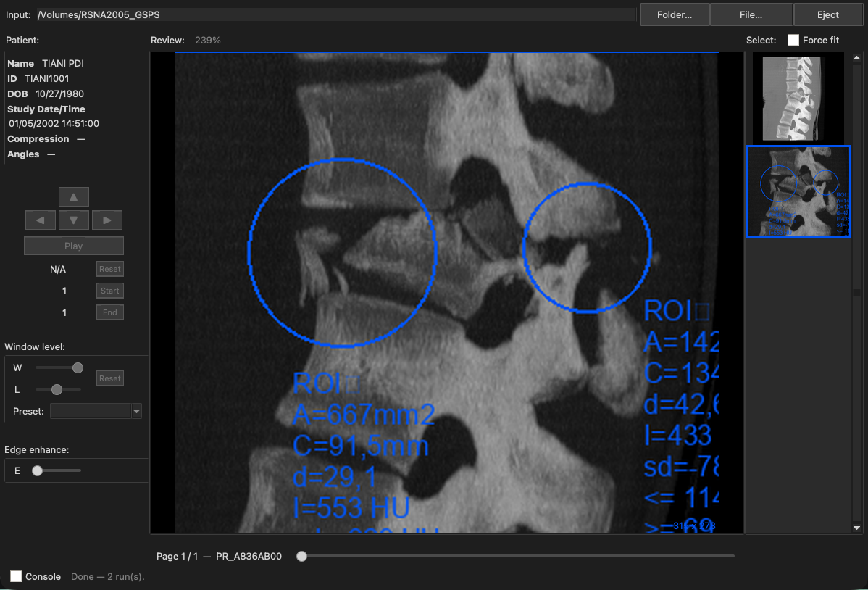The width and height of the screenshot is (868, 590).
Task: Eject the current volume
Action: pos(827,15)
